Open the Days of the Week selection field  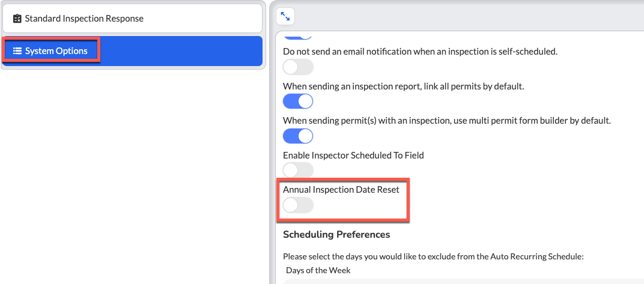click(463, 281)
